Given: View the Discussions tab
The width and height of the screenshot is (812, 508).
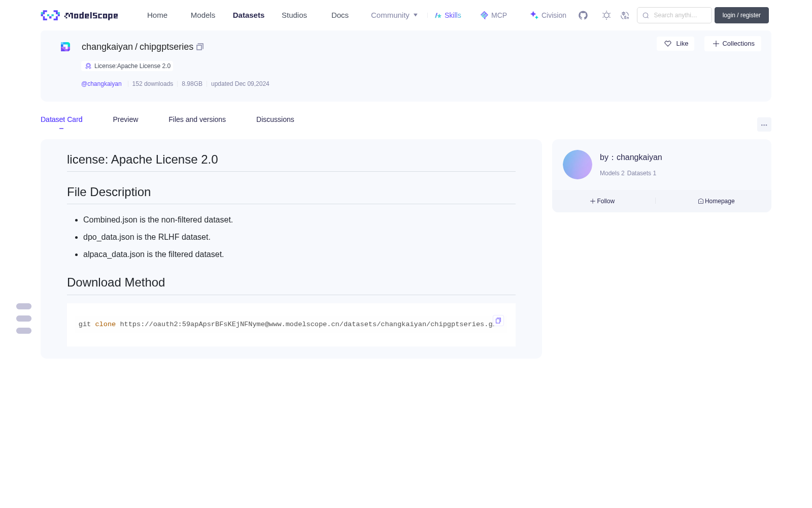Looking at the screenshot, I should tap(275, 119).
